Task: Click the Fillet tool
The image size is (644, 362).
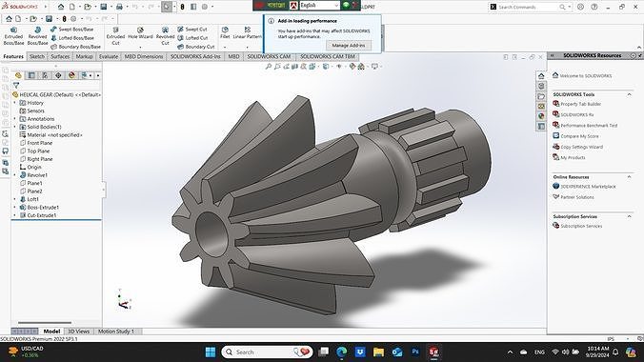Action: tap(225, 33)
